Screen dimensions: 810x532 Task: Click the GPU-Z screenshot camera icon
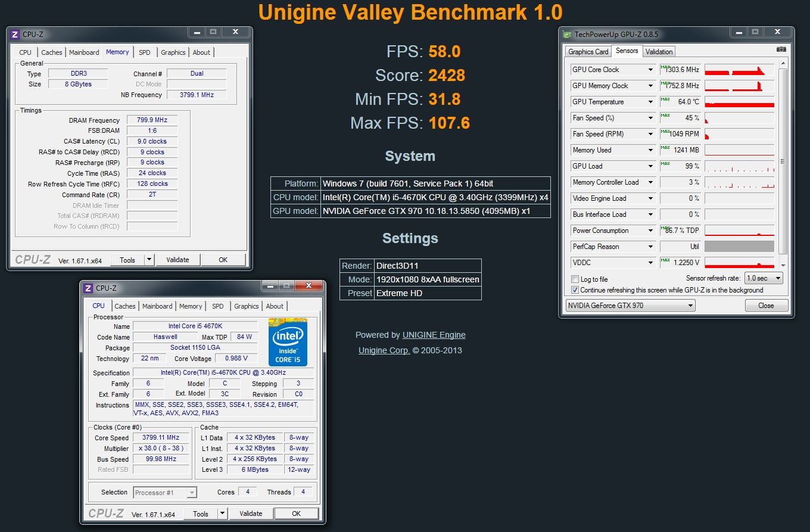(781, 49)
